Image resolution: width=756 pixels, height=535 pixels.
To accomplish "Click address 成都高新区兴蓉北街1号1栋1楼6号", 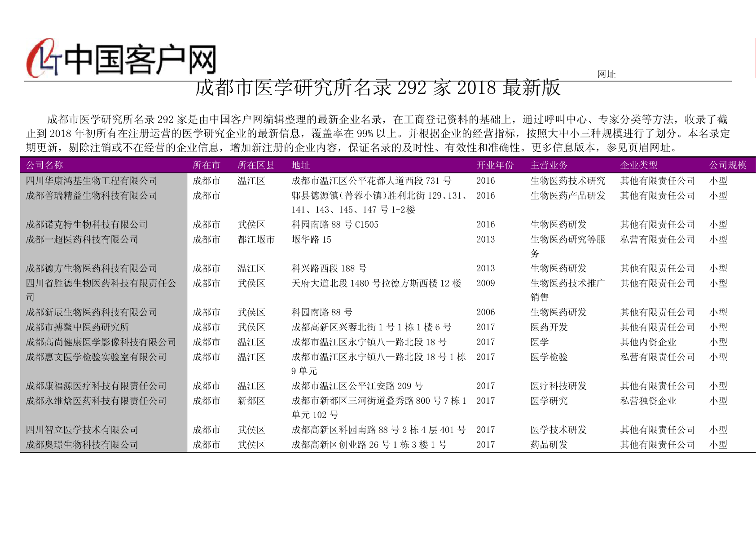I will 372,327.
